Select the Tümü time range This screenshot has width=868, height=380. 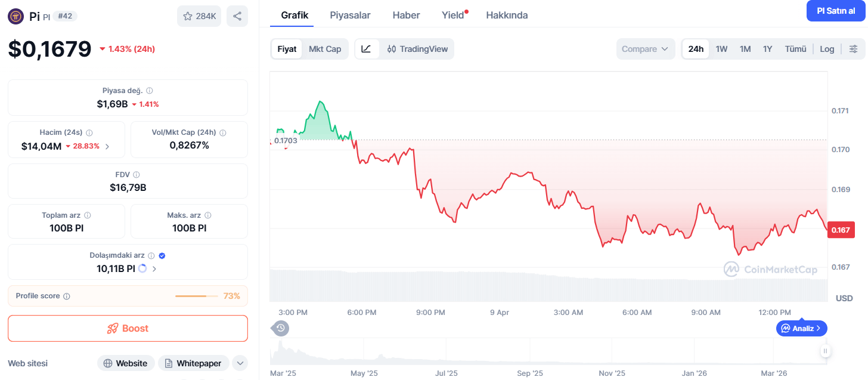795,49
